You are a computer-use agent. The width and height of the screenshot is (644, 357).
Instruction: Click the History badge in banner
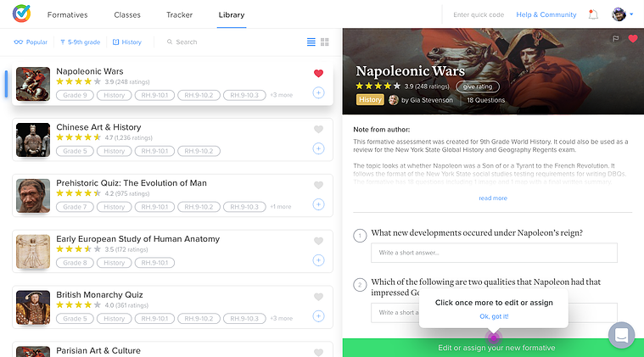pyautogui.click(x=370, y=100)
